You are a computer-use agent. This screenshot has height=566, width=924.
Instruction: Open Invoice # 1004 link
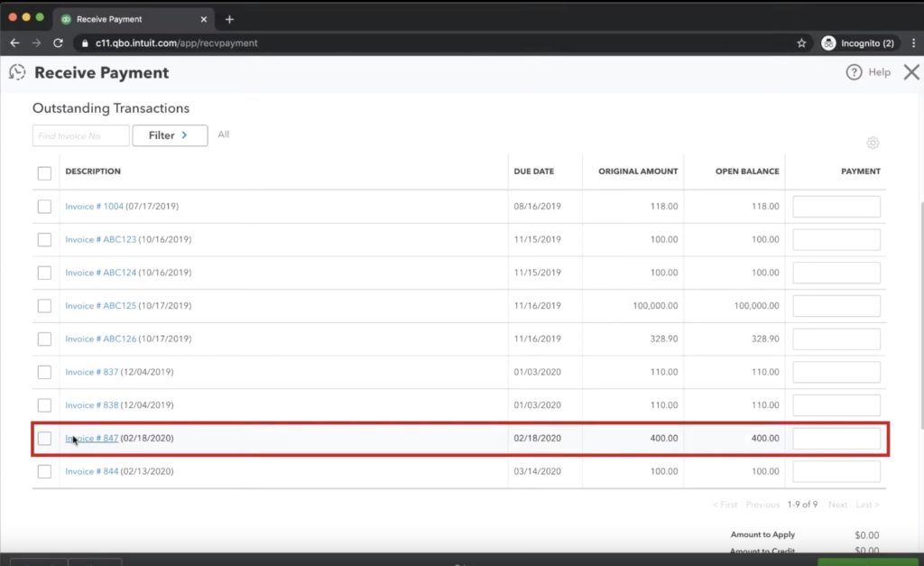(x=94, y=207)
